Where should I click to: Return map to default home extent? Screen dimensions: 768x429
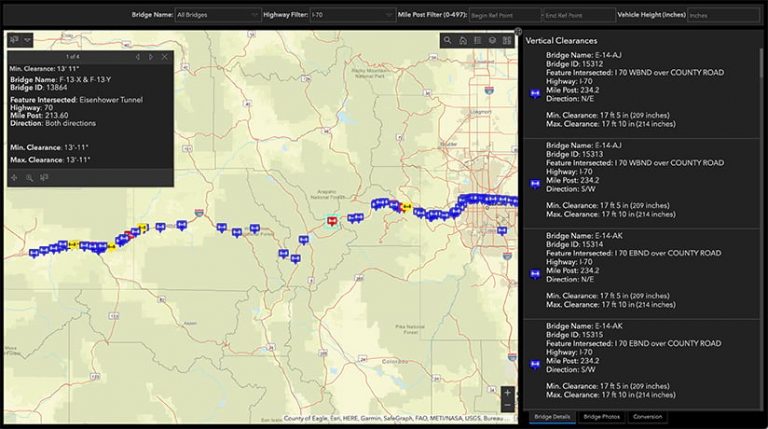462,41
